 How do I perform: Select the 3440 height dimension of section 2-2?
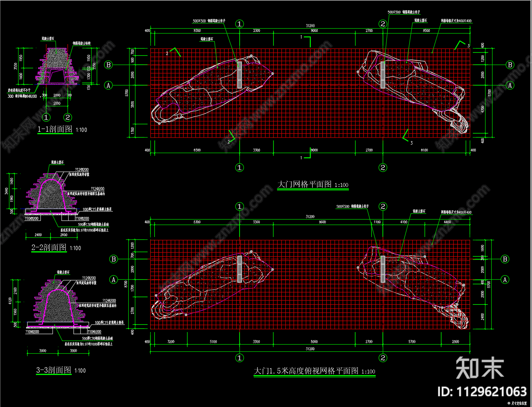click(x=6, y=191)
